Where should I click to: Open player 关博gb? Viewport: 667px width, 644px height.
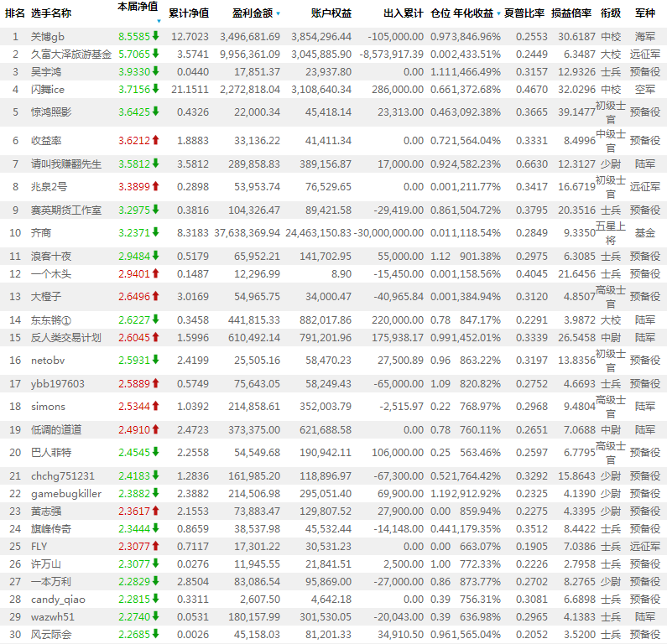point(48,37)
